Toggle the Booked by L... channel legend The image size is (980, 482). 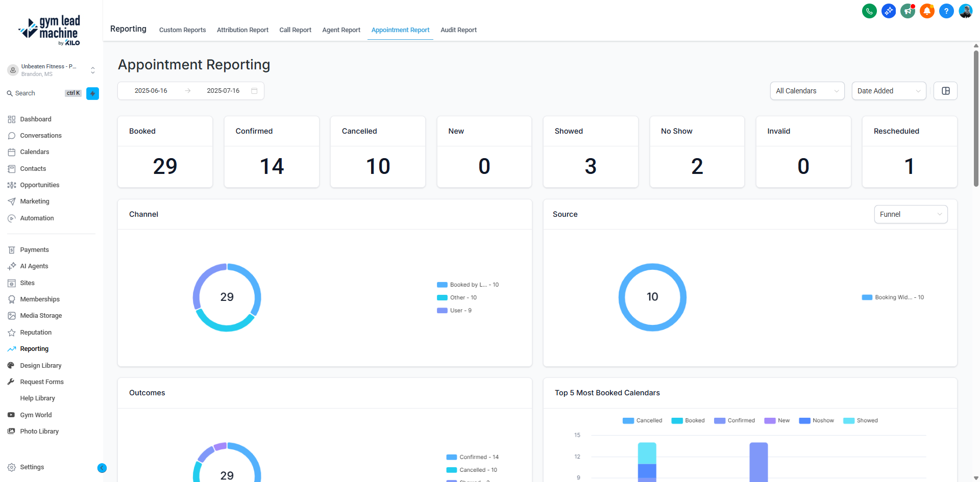click(468, 285)
